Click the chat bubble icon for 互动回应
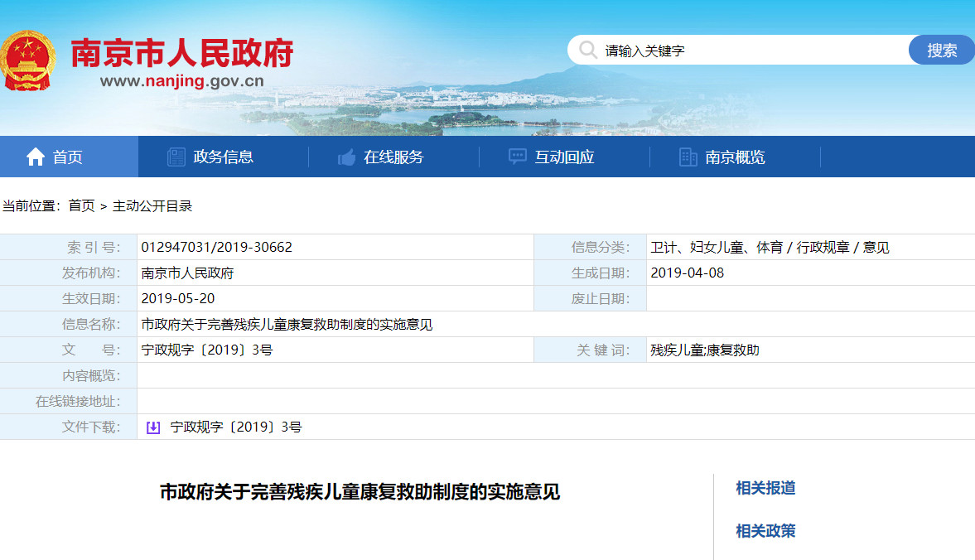975x560 pixels. [x=518, y=157]
